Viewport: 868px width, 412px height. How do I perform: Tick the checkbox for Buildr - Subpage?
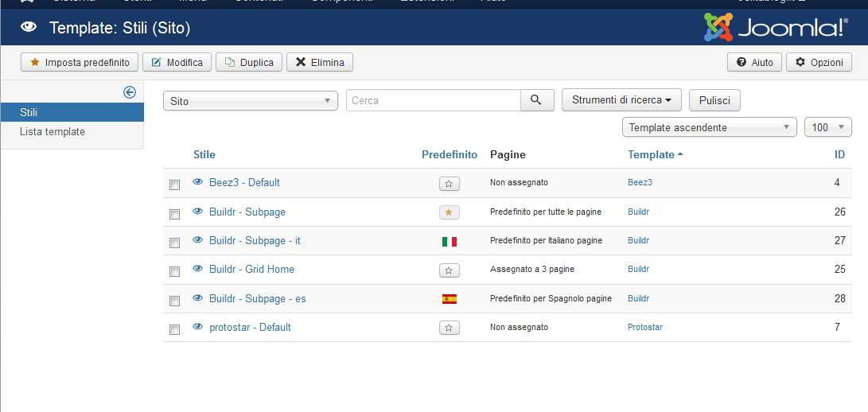[x=174, y=214]
